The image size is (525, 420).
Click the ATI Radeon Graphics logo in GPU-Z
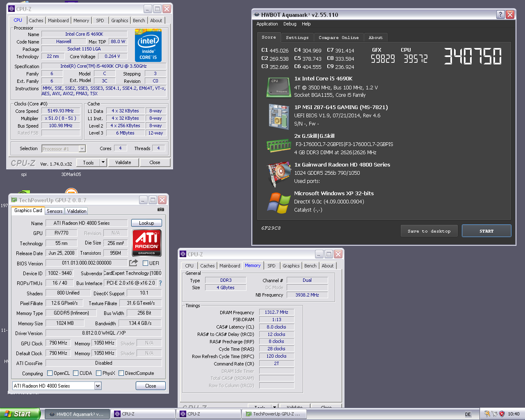146,242
